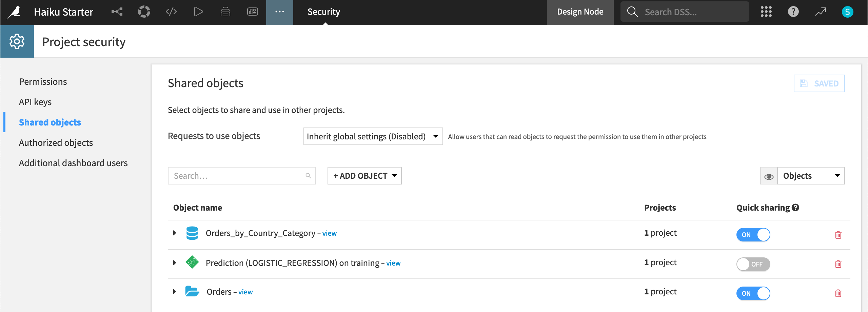This screenshot has width=868, height=312.
Task: Open the Inherit global settings dropdown
Action: 373,136
